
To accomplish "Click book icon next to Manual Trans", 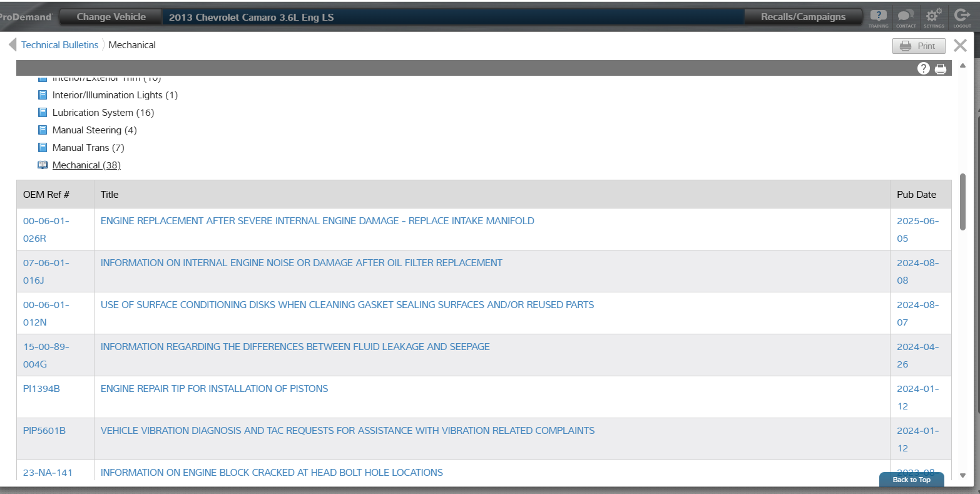I will click(x=43, y=148).
